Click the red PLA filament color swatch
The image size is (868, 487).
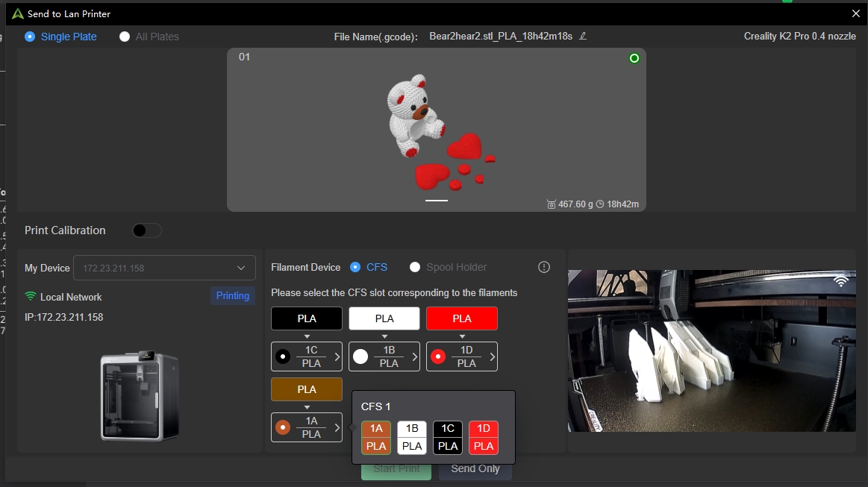462,318
